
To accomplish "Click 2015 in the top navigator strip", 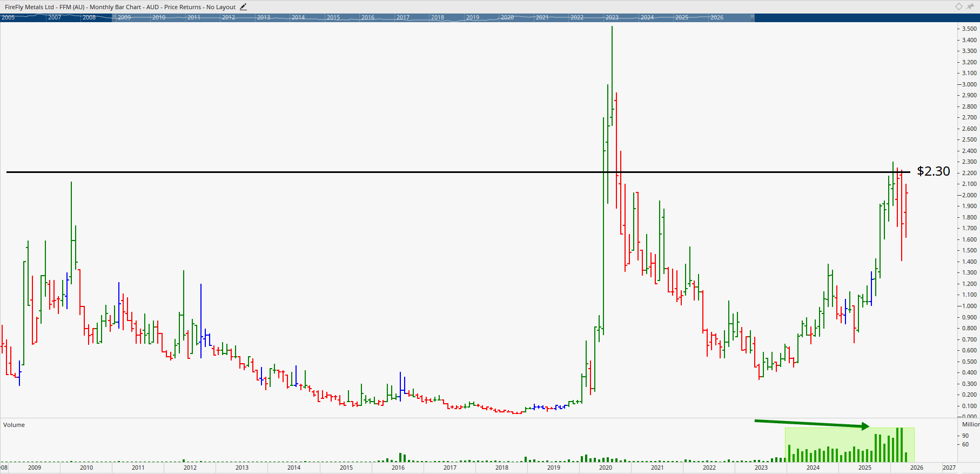I will 333,17.
